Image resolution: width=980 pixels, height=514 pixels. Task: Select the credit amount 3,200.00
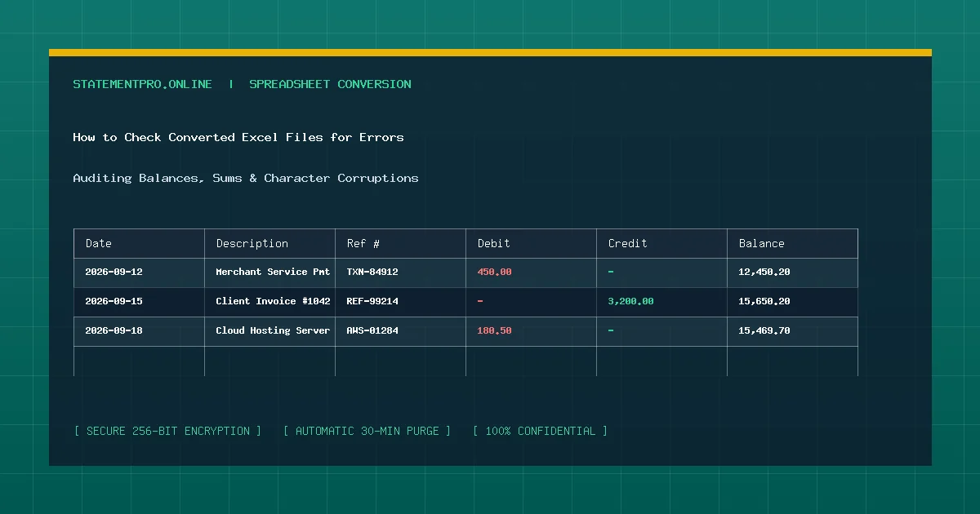pos(630,301)
